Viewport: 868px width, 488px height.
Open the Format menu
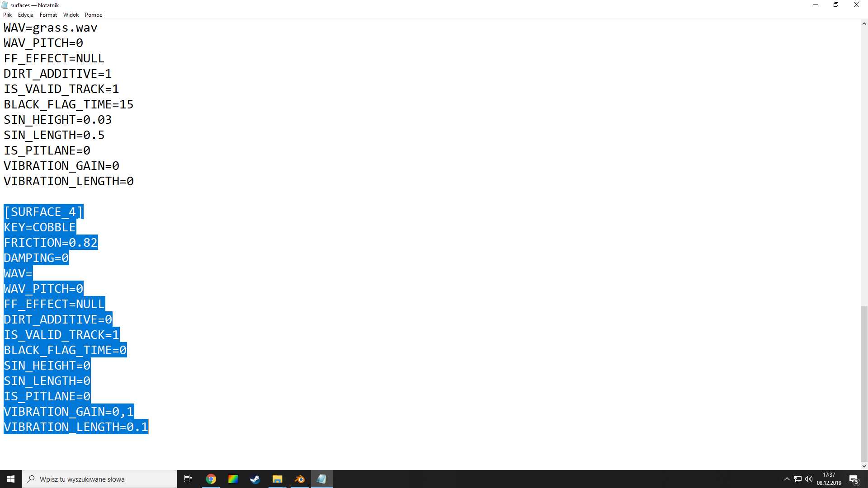tap(48, 15)
